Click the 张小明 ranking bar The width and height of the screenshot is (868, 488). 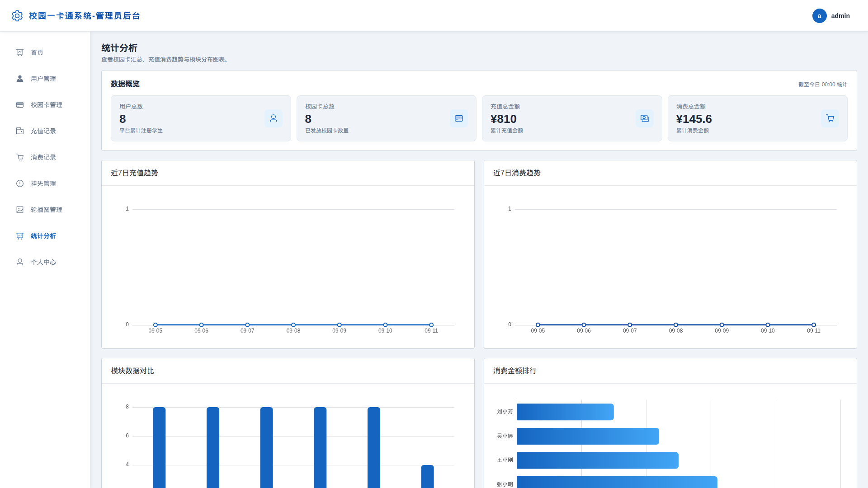[617, 482]
